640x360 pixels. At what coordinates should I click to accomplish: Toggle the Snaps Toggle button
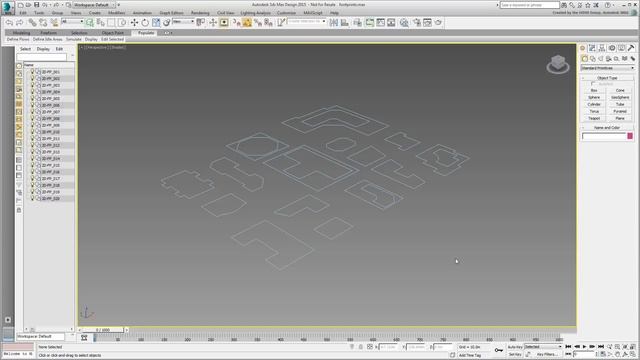tap(237, 23)
